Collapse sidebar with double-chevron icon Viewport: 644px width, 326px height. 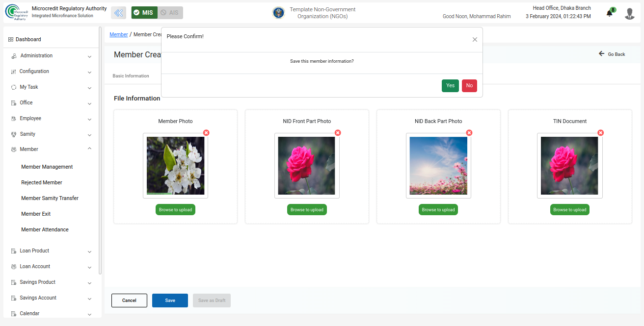click(x=118, y=13)
